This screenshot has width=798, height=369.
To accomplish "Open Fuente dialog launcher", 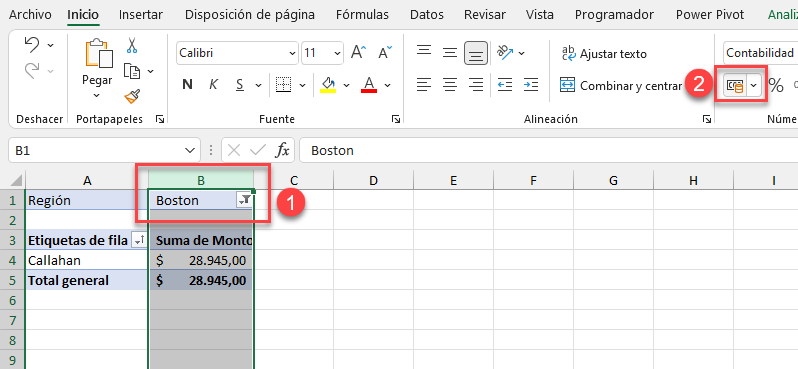I will [395, 119].
